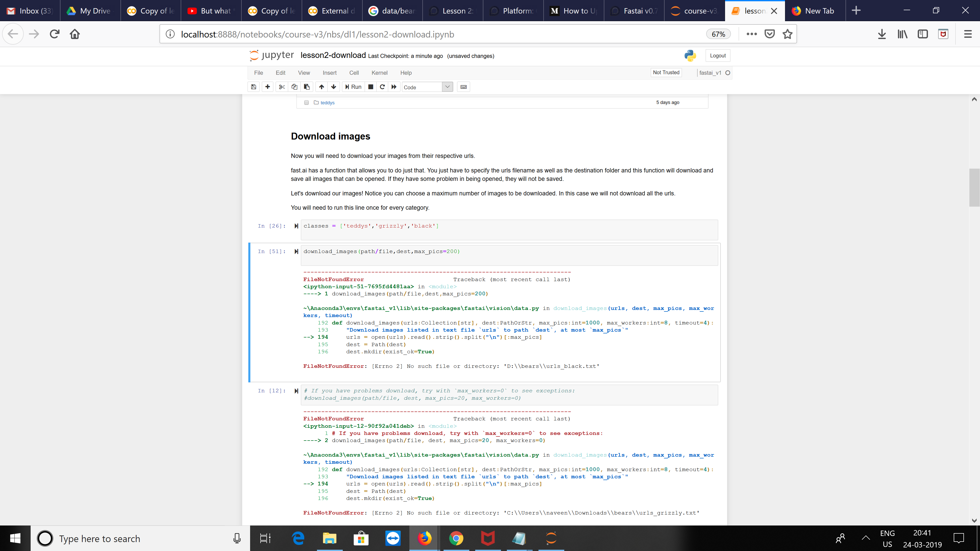
Task: Open Firefox page actions three-dot menu
Action: click(751, 34)
